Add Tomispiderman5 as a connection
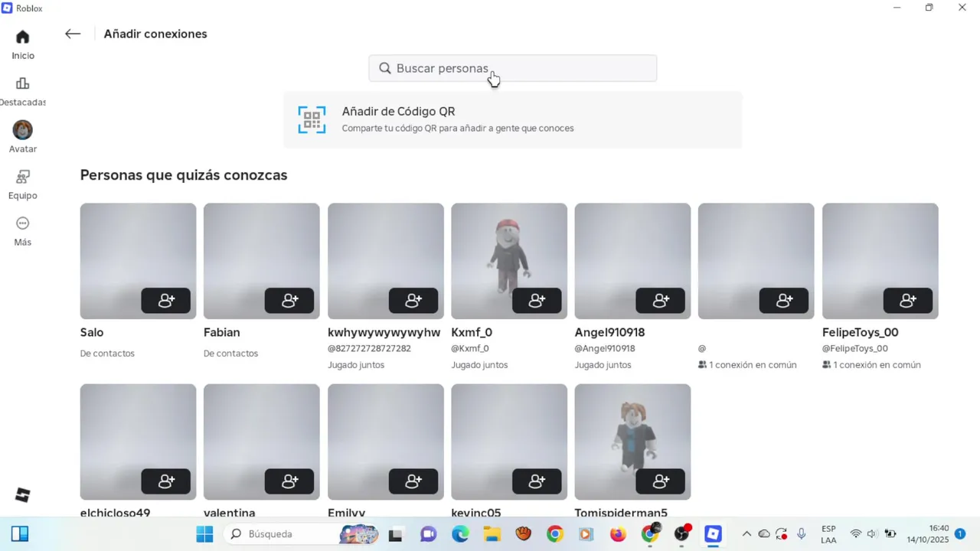This screenshot has width=980, height=551. coord(660,481)
